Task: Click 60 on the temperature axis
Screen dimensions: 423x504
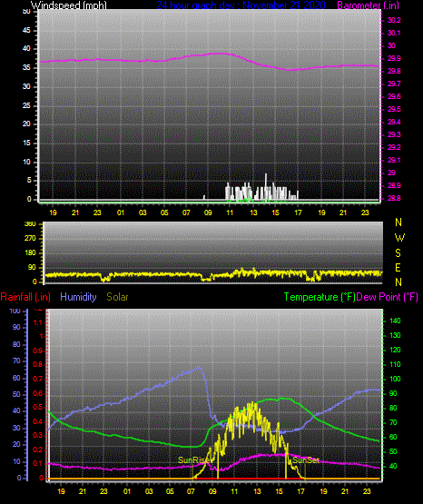Action: [x=393, y=437]
